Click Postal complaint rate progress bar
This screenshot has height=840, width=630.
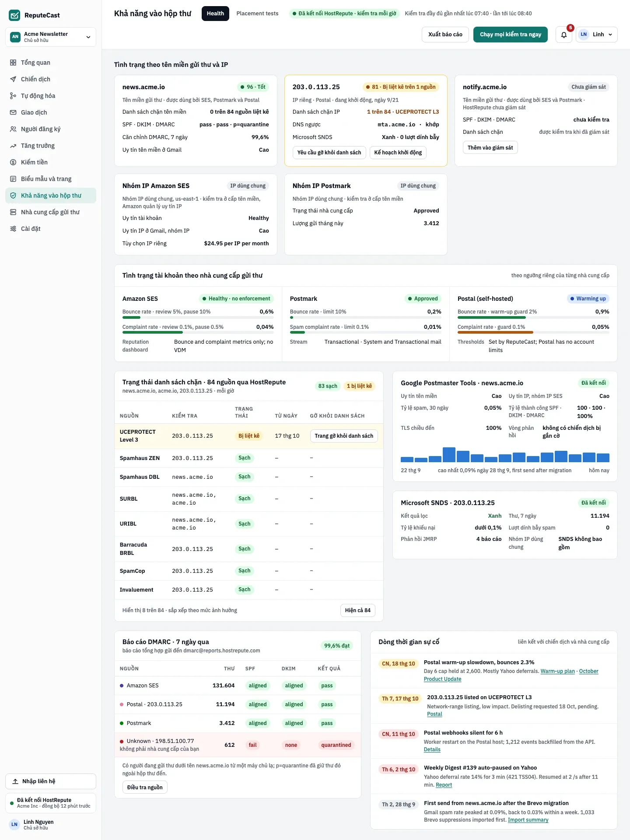tap(533, 332)
